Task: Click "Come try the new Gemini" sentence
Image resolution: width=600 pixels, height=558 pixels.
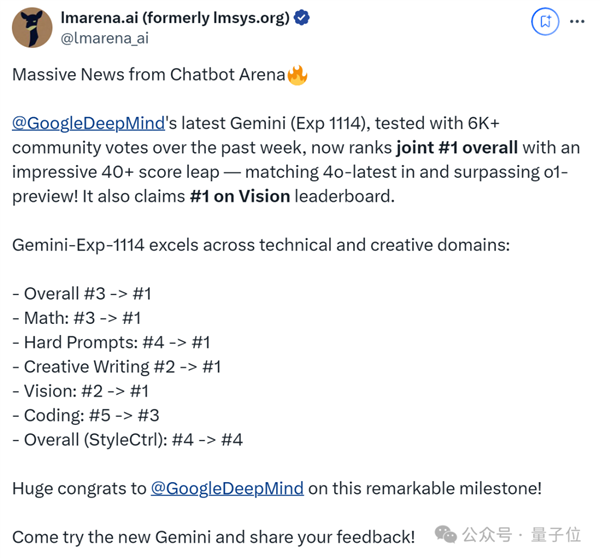Action: 214,537
